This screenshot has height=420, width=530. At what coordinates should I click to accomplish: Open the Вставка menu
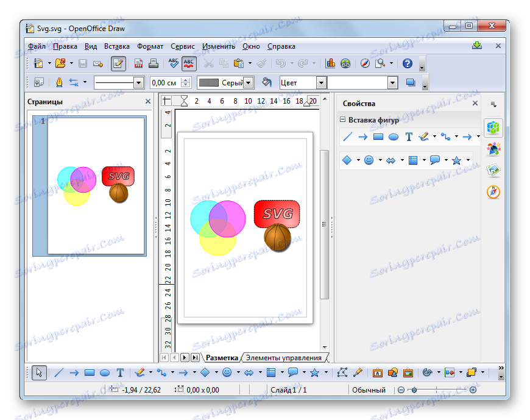tap(116, 46)
